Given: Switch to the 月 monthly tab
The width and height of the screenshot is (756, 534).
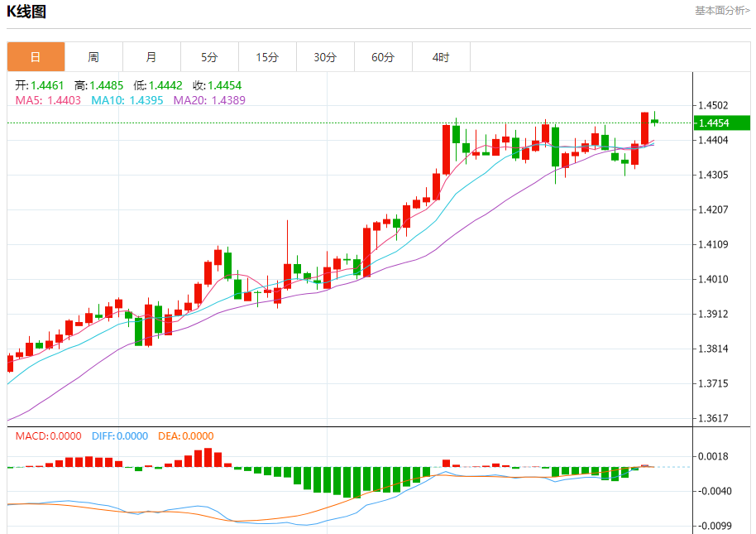Looking at the screenshot, I should pyautogui.click(x=151, y=57).
